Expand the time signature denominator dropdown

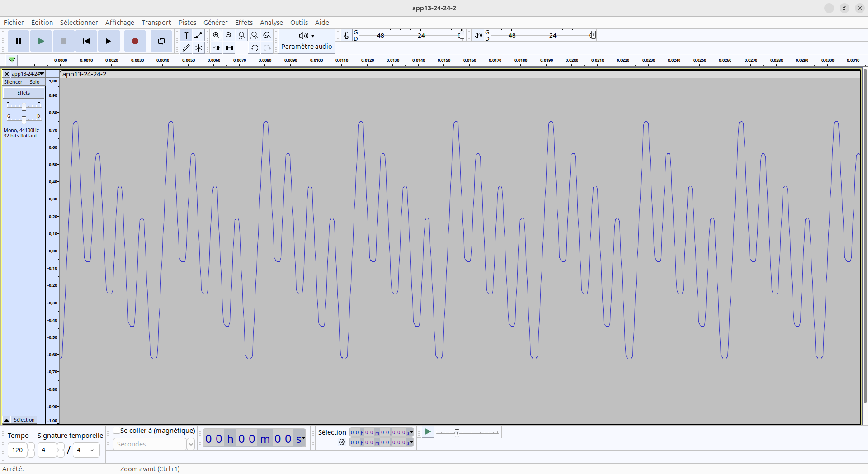pos(92,450)
